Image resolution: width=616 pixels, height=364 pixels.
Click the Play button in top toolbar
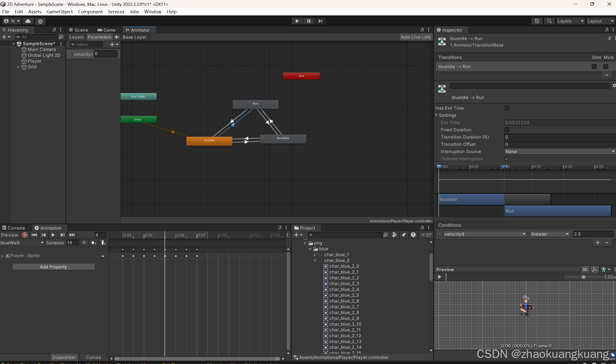tap(297, 21)
